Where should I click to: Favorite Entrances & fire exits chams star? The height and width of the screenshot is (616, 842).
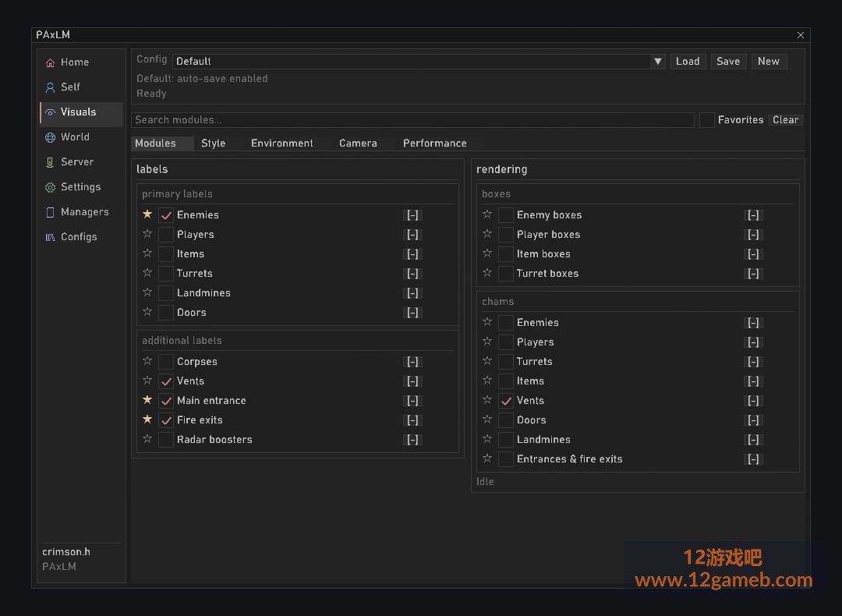point(487,458)
